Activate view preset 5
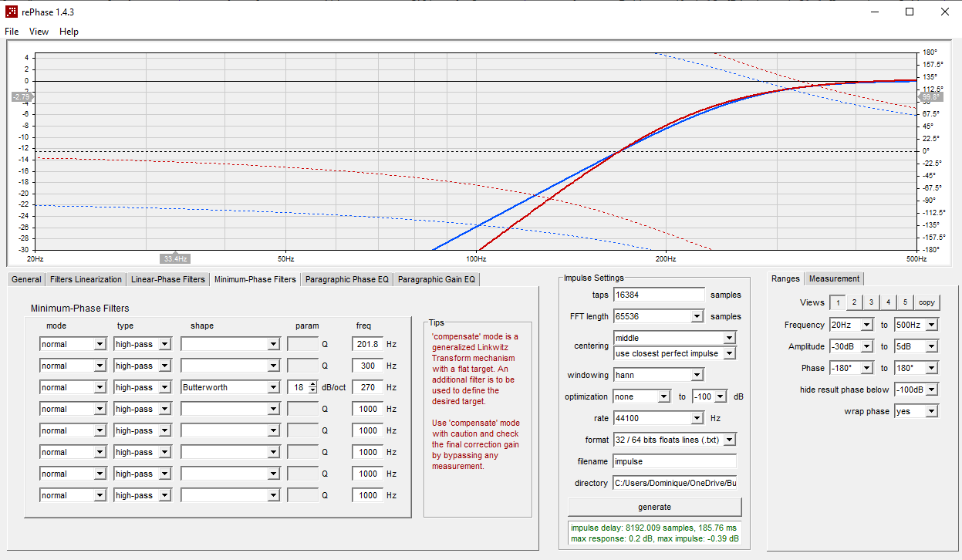 click(x=905, y=302)
